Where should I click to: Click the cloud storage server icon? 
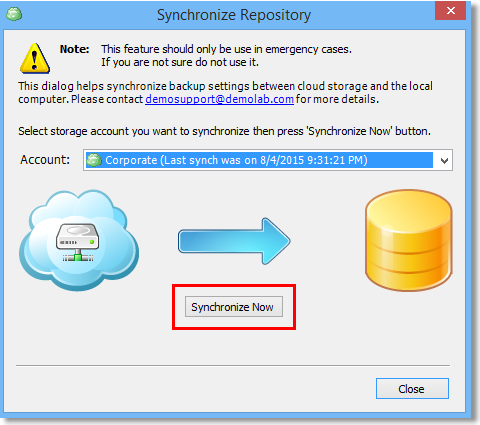pyautogui.click(x=79, y=240)
